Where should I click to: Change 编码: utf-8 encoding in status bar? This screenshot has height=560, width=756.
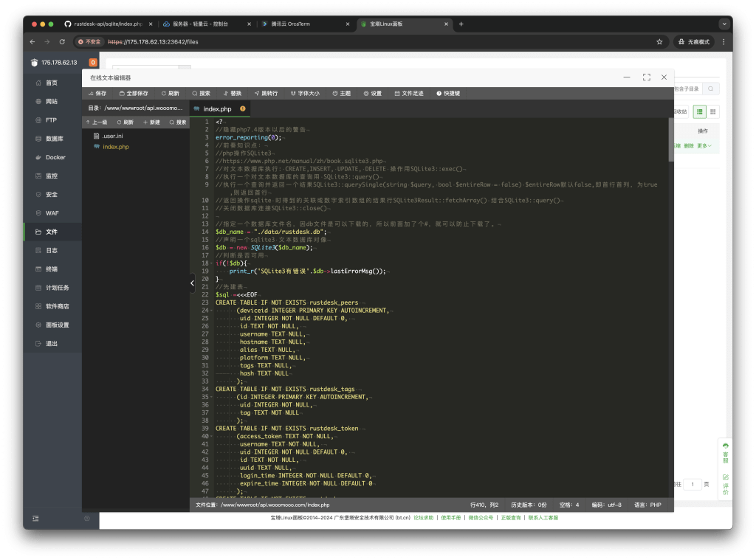[607, 505]
